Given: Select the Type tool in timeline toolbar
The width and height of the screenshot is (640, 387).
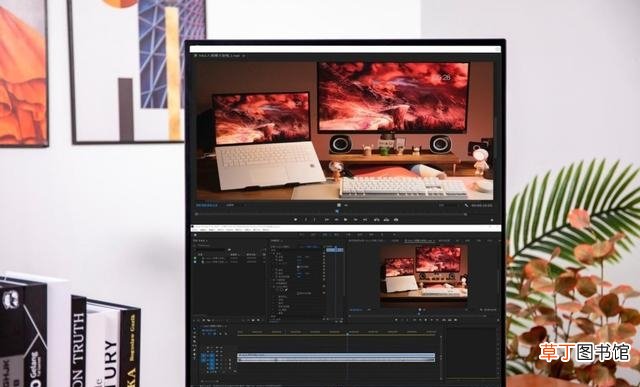Looking at the screenshot, I should point(194,358).
